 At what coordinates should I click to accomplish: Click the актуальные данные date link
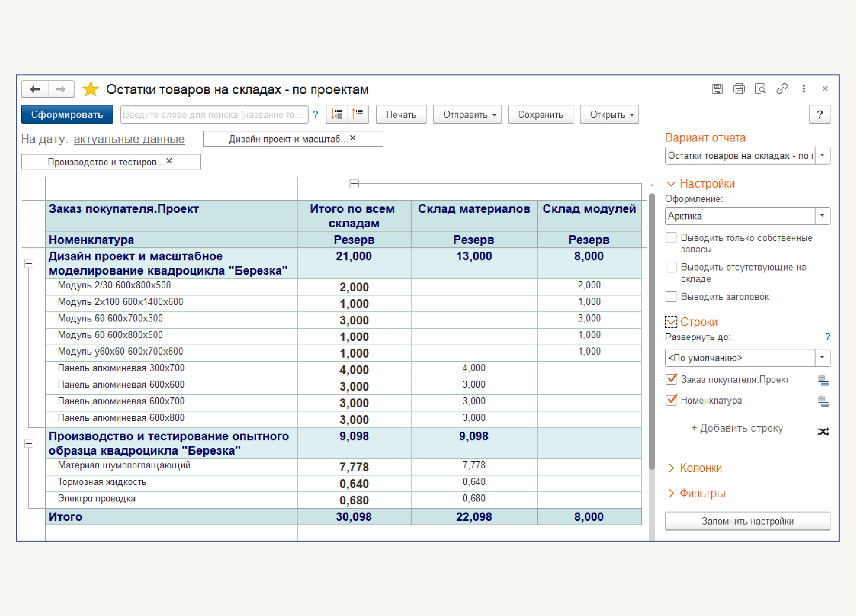[x=129, y=140]
